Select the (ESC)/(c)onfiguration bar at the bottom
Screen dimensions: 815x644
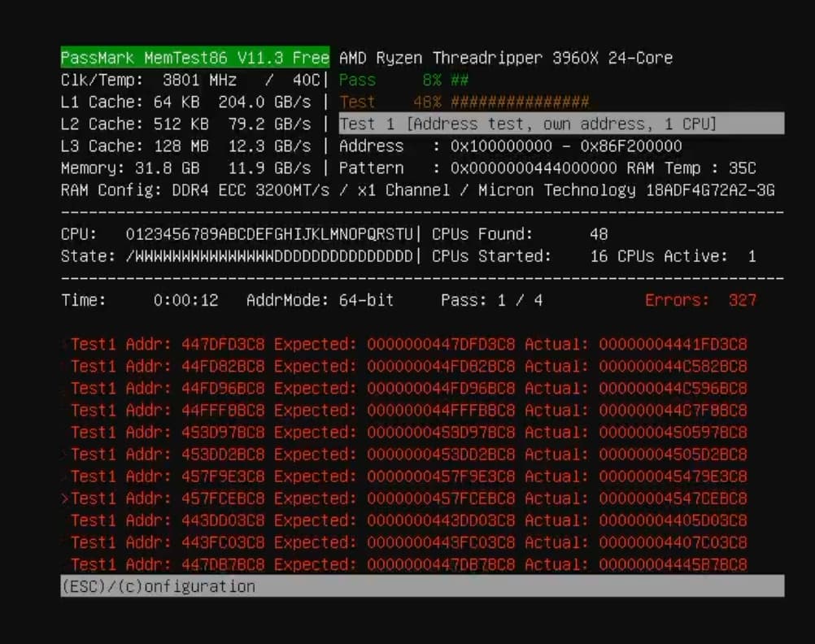pos(422,586)
